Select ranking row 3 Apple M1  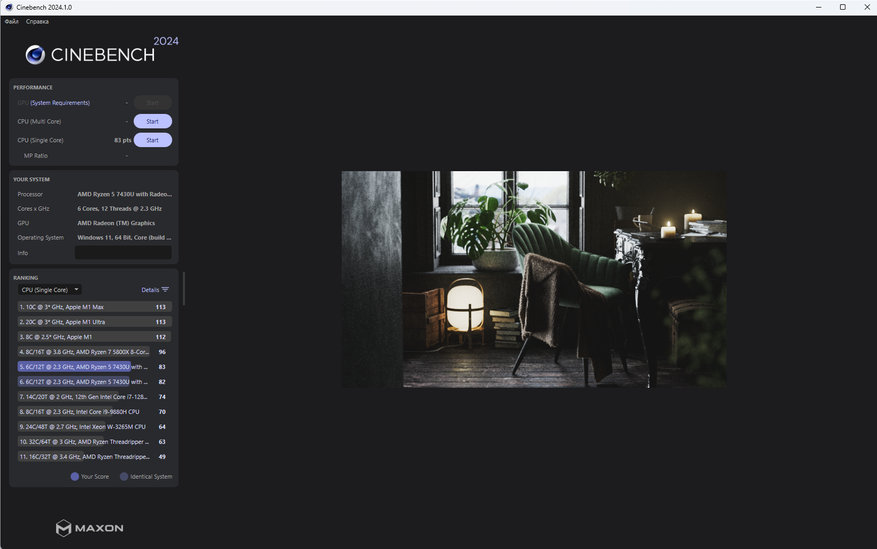click(95, 337)
